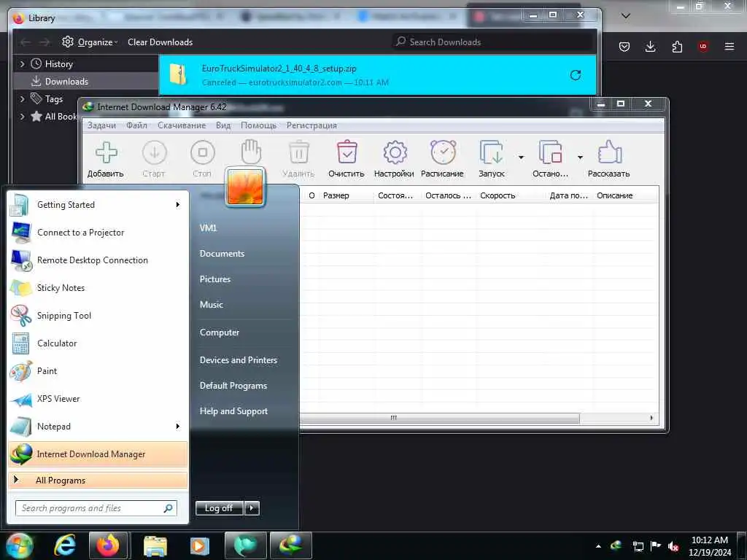This screenshot has height=560, width=747.
Task: Click the Pocket icon in Firefox toolbar
Action: coord(624,46)
